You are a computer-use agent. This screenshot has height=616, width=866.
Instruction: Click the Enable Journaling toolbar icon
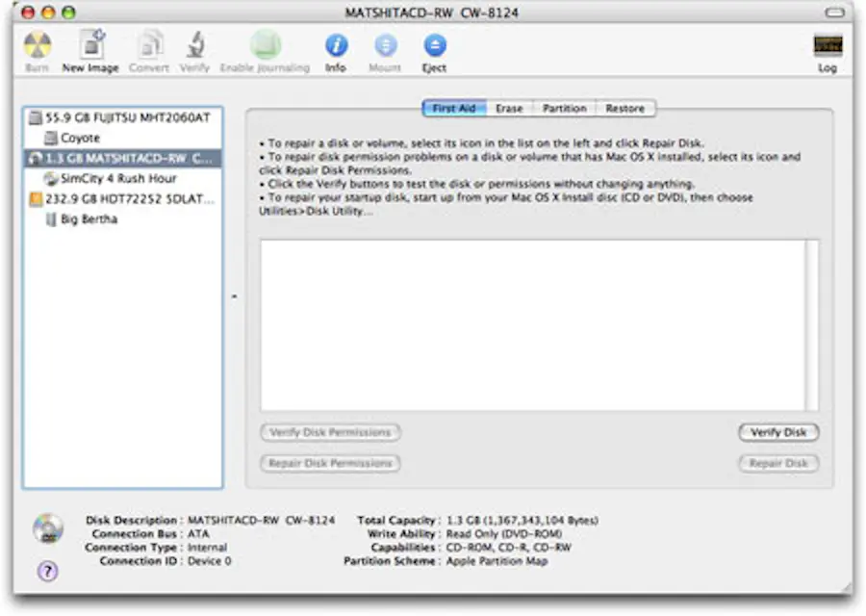click(265, 48)
